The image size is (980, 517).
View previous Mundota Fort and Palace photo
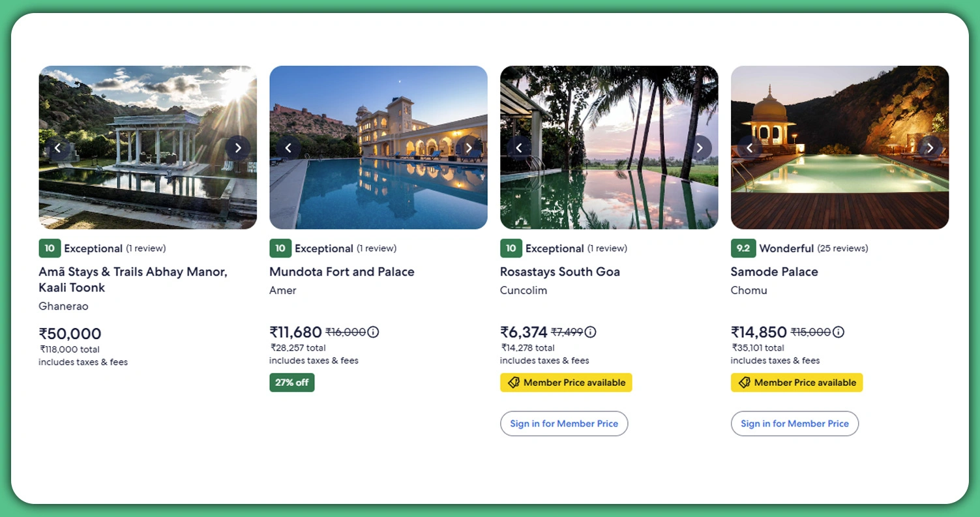(x=288, y=148)
